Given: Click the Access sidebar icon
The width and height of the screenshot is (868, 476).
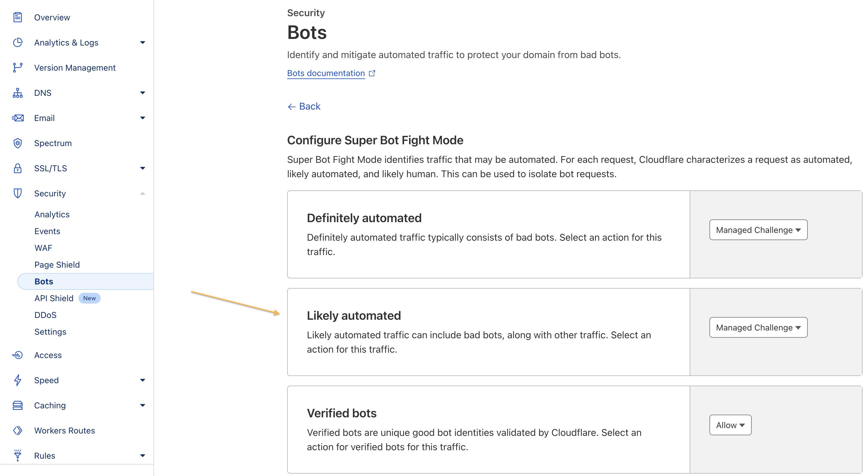Looking at the screenshot, I should point(17,355).
